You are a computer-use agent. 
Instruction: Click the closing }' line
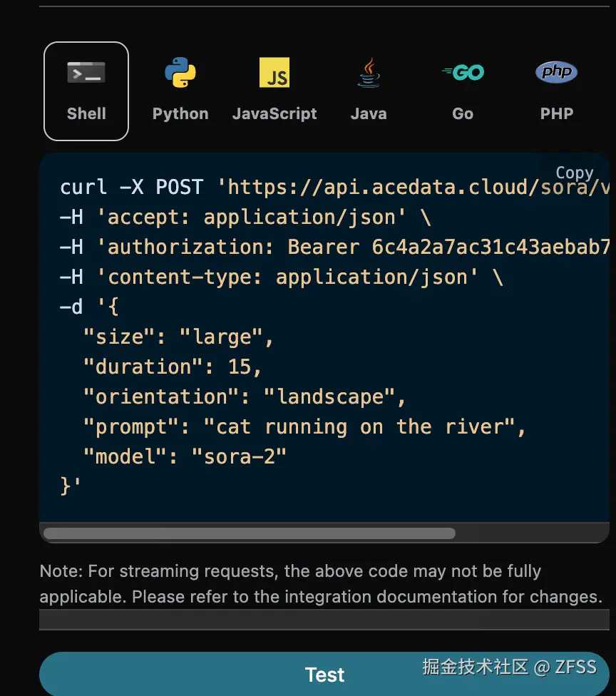pos(71,486)
